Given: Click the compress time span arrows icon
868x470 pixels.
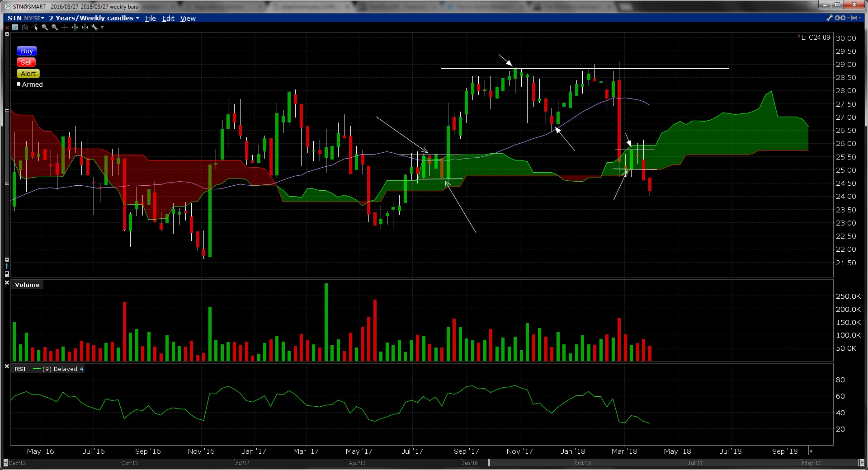Looking at the screenshot, I should pos(85,28).
